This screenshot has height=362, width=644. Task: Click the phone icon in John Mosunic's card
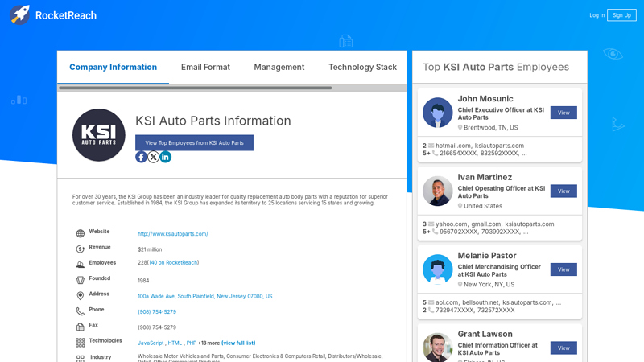(x=435, y=153)
